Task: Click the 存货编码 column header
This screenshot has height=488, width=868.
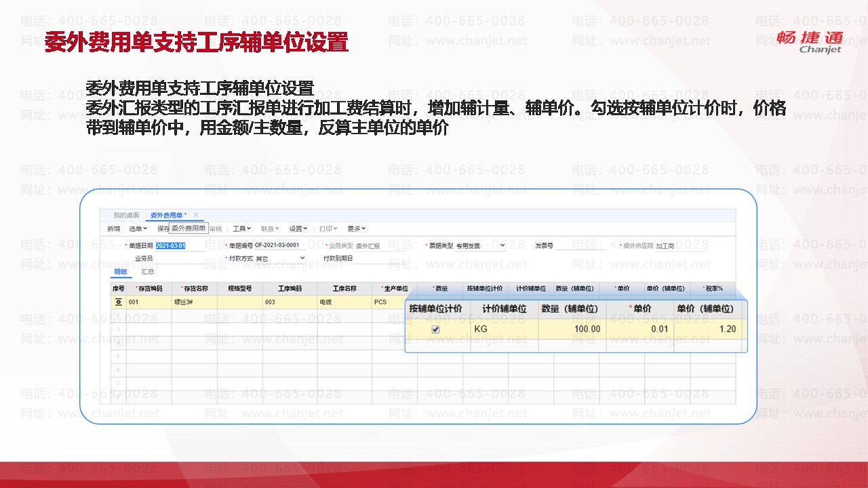Action: [x=149, y=289]
